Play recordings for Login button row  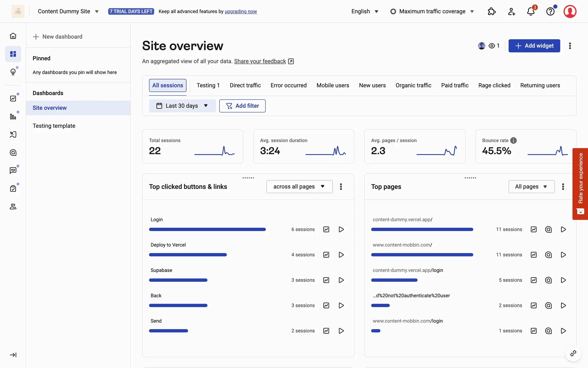click(x=341, y=229)
